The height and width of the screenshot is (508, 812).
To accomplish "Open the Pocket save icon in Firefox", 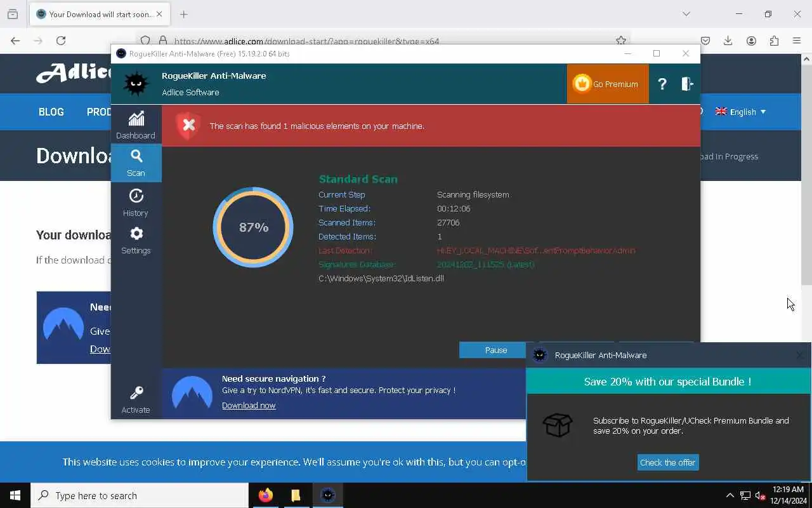I will 705,41.
